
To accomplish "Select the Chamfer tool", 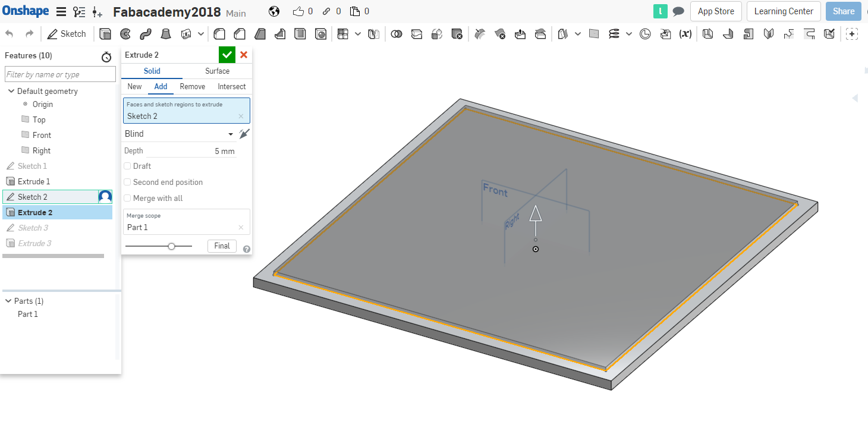I will point(240,34).
